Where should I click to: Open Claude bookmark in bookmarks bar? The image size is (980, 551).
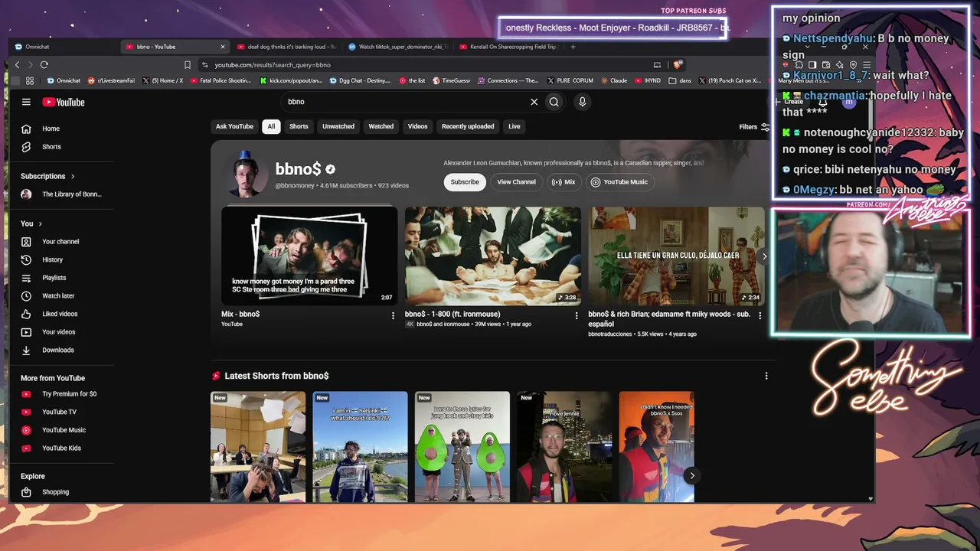click(x=614, y=80)
